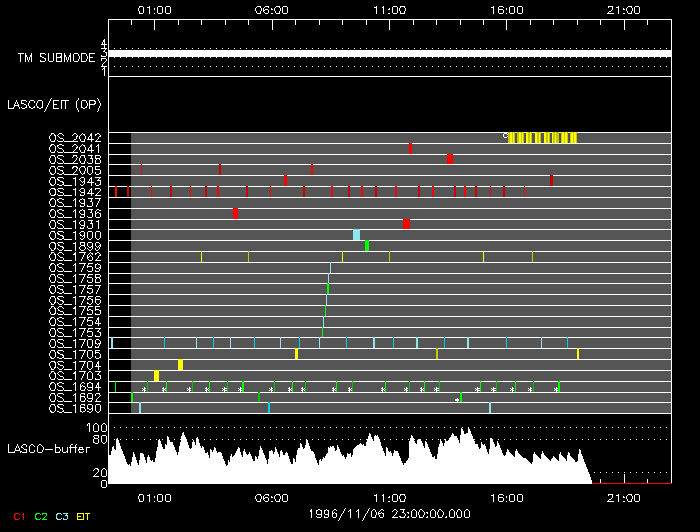Image resolution: width=700 pixels, height=532 pixels.
Task: Click the red block in row OS_2038
Action: click(x=450, y=159)
